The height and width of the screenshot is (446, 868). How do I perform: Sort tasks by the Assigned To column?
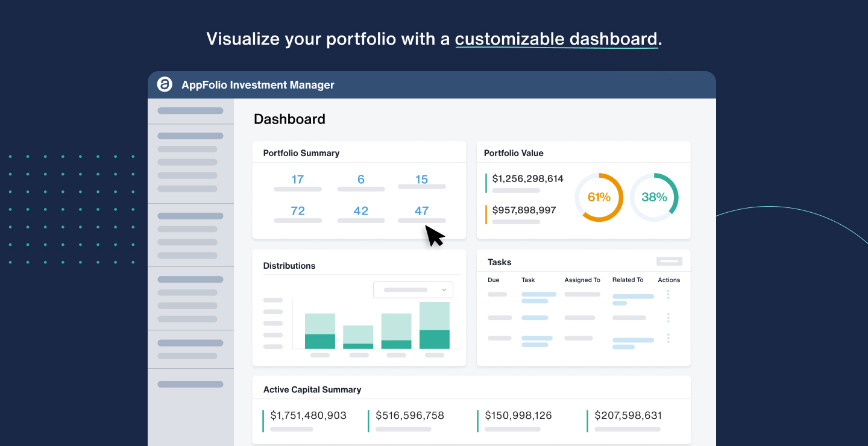coord(582,280)
